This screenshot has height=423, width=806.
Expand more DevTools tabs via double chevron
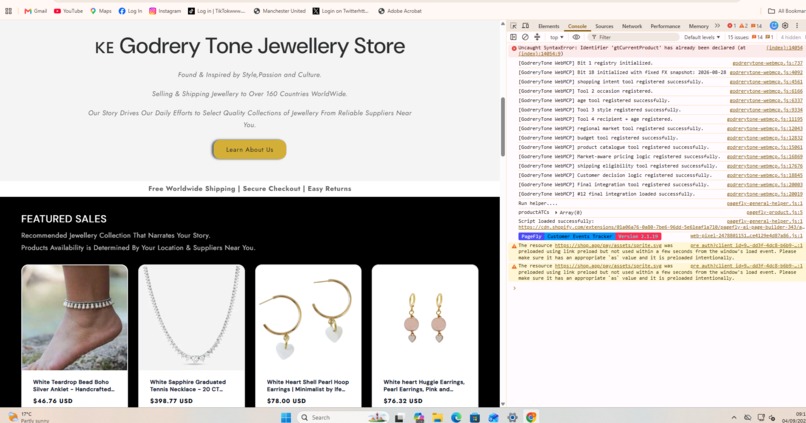717,26
